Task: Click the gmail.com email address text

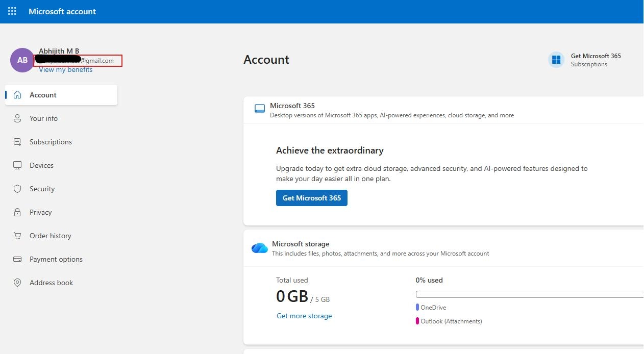Action: tap(78, 61)
